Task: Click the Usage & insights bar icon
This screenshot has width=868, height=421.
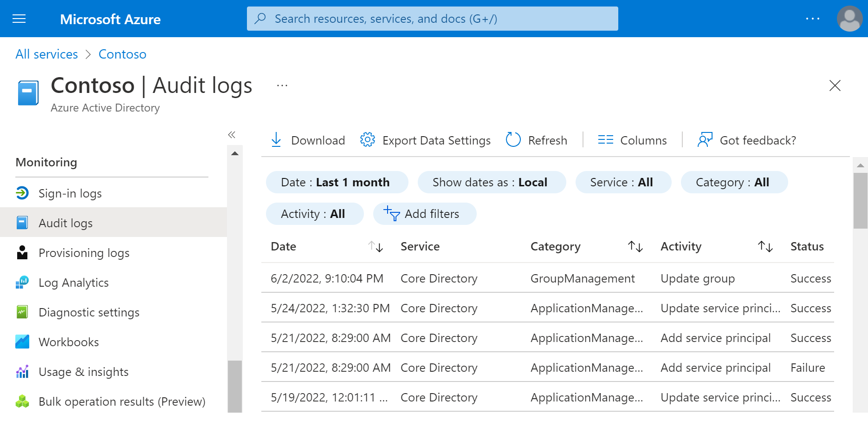Action: [22, 371]
